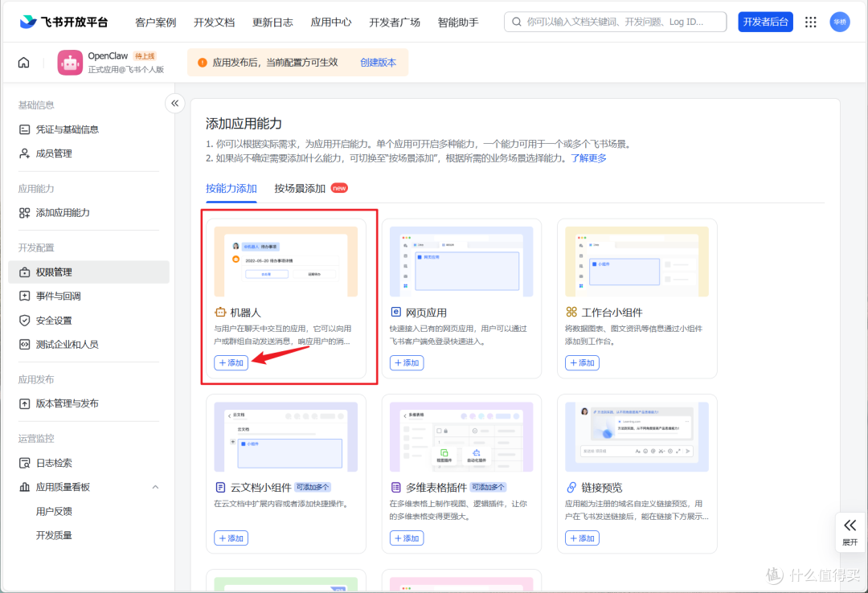The width and height of the screenshot is (868, 593).
Task: Click the OpenClaw robot app icon
Action: point(70,63)
